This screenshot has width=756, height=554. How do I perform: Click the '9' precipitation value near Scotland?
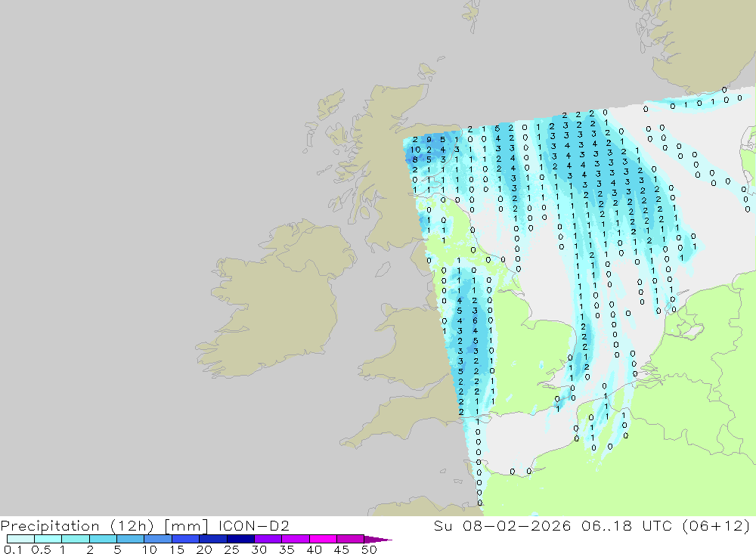(x=429, y=140)
